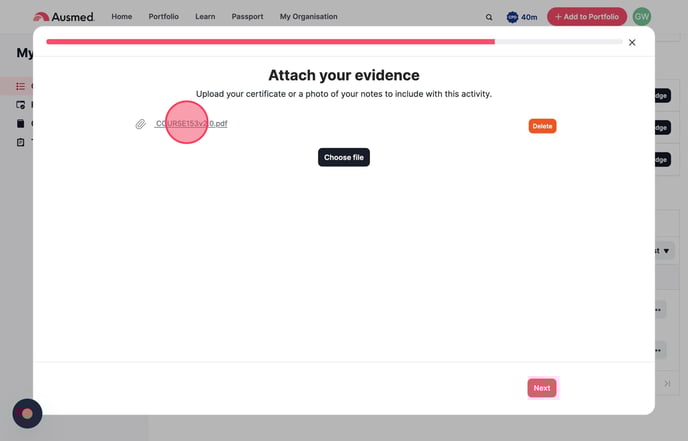Open the round help widget bottom-left
688x441 pixels.
[x=27, y=413]
